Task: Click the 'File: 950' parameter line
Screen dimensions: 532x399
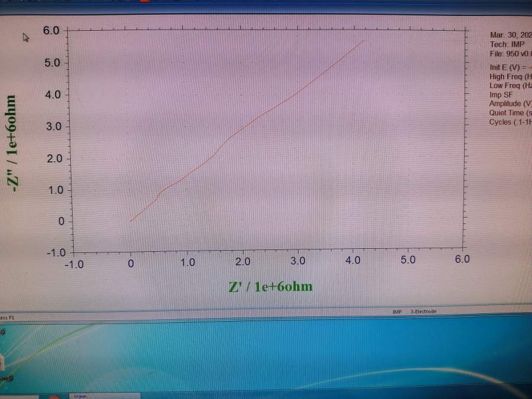Action: tap(511, 54)
